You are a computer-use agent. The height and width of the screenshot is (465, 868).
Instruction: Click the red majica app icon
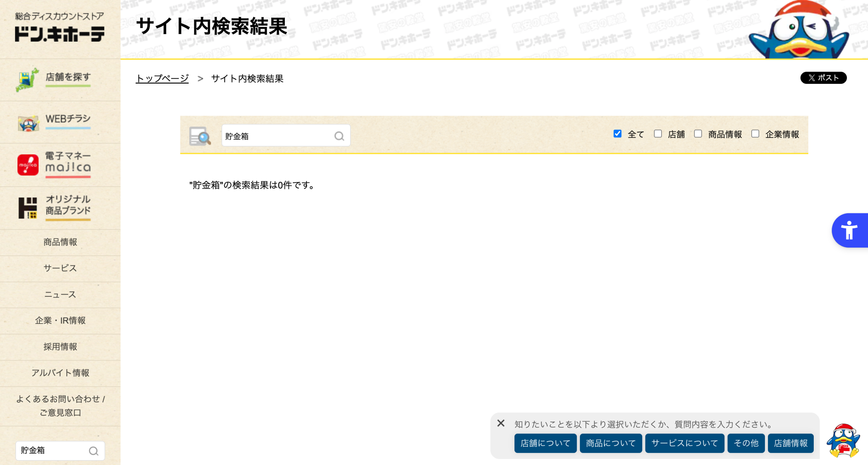28,165
